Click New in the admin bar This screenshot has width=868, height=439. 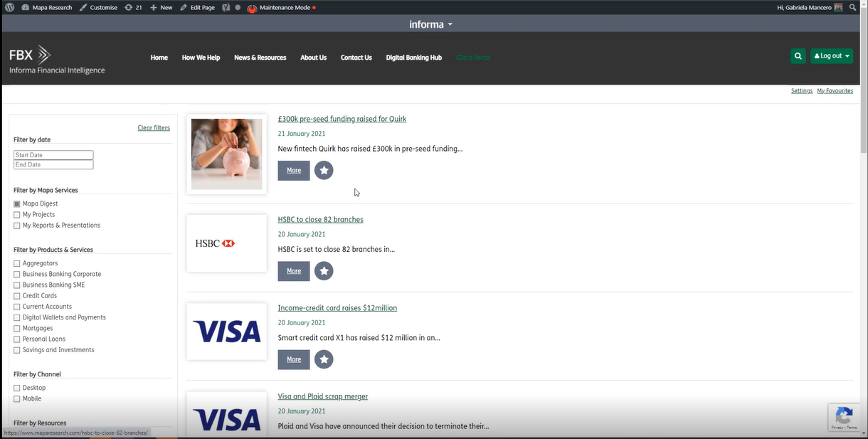coord(162,7)
